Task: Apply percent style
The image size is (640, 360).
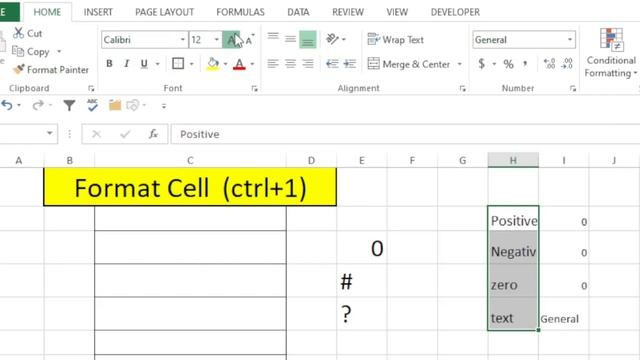Action: pos(508,64)
